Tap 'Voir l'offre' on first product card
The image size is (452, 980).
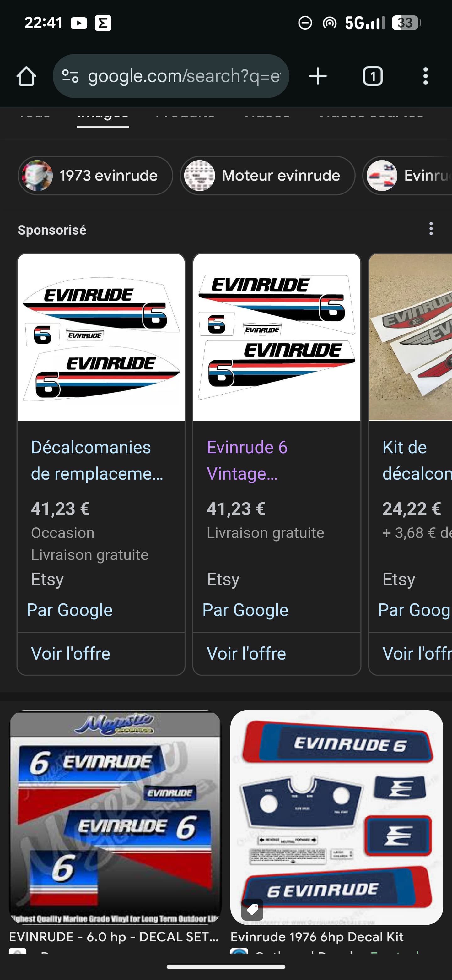[71, 654]
